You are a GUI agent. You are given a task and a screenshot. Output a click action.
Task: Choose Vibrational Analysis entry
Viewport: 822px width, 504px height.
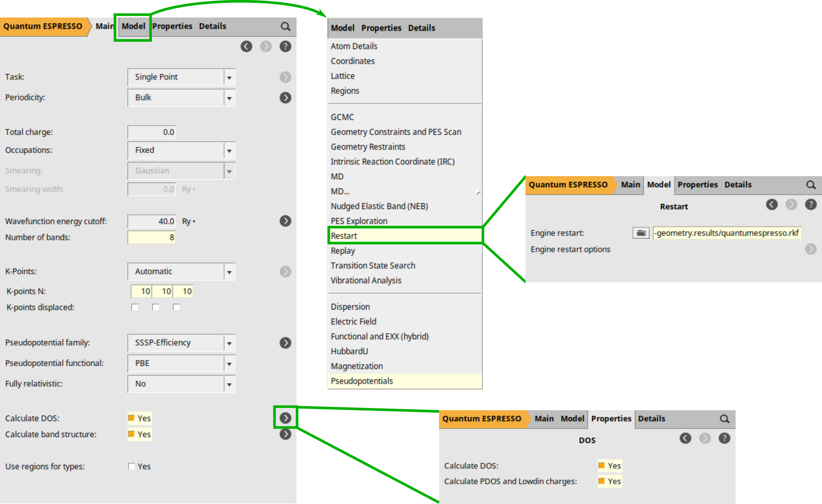[405, 280]
